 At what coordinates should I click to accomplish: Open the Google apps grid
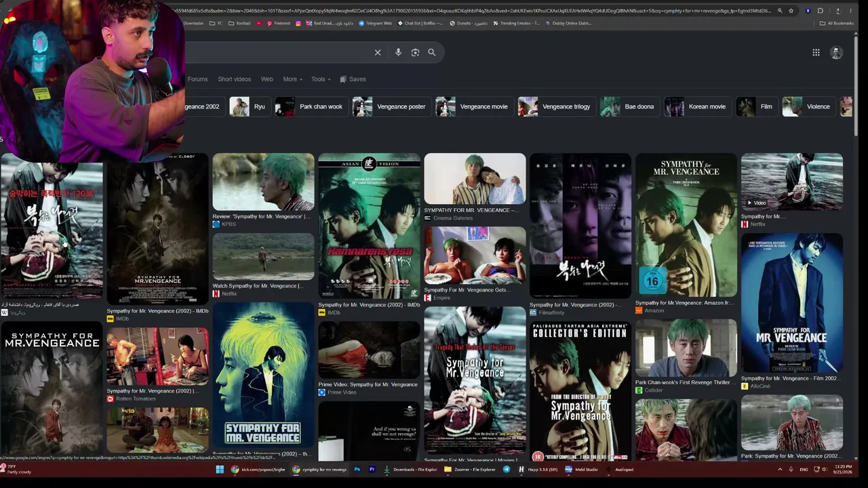816,52
